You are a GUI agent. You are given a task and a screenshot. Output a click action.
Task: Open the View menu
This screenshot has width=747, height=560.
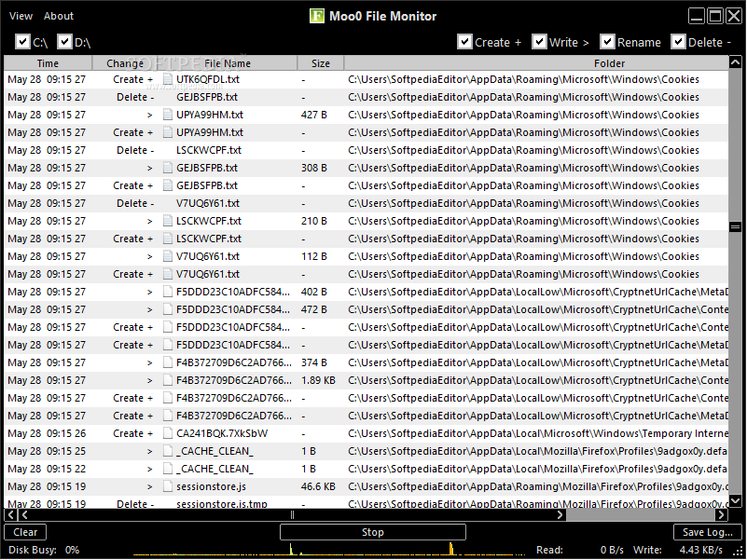pos(21,15)
